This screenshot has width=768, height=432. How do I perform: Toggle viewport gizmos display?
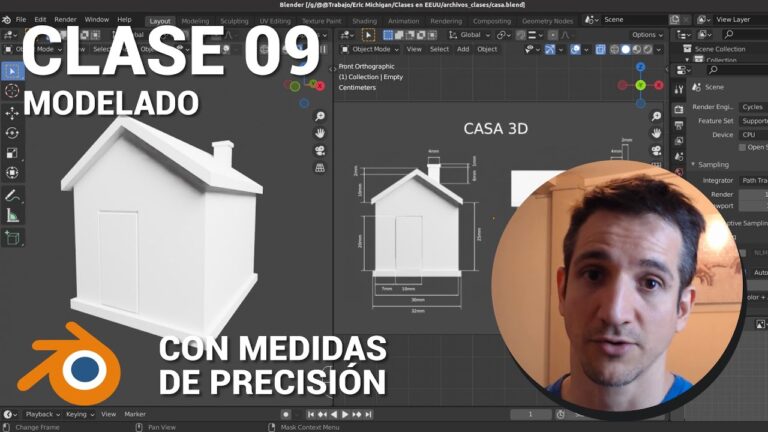point(550,49)
